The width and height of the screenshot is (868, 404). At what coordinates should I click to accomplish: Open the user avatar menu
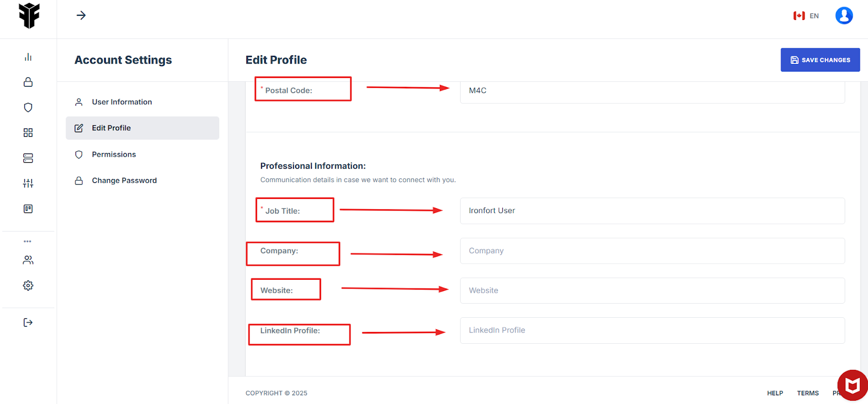point(844,16)
